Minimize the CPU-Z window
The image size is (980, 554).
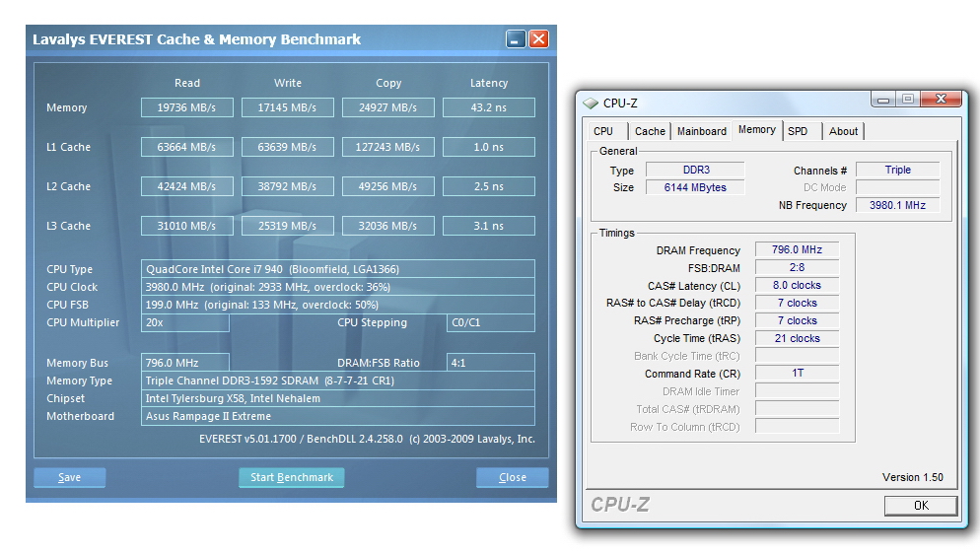(x=883, y=99)
